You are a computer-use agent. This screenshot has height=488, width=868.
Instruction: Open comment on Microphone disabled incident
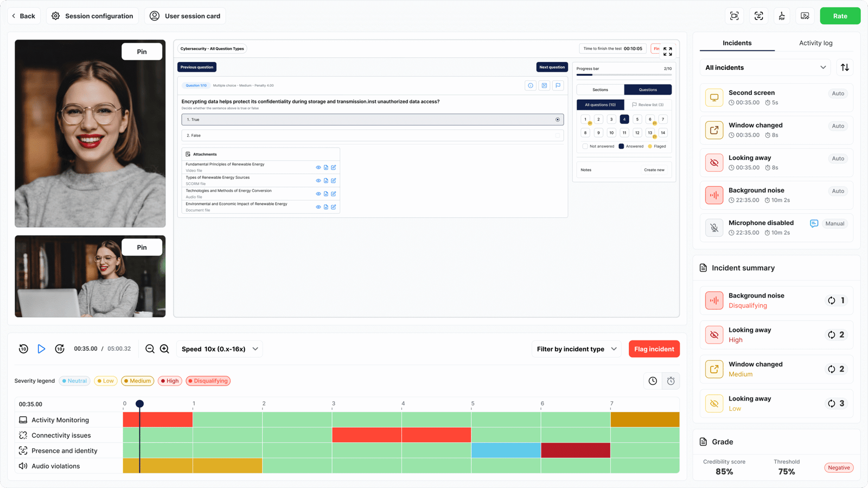click(x=814, y=223)
